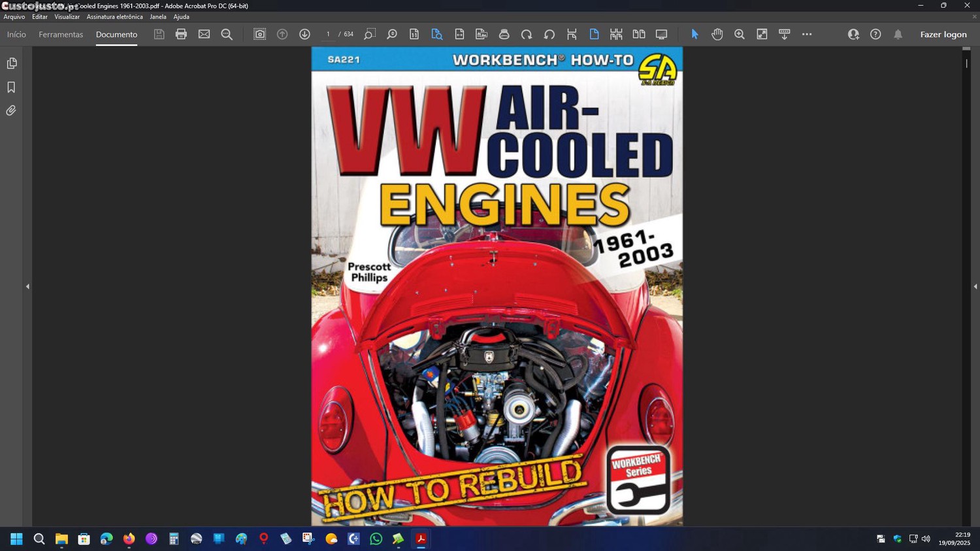Toggle full screen monitor mode
This screenshot has height=551, width=980.
(661, 34)
